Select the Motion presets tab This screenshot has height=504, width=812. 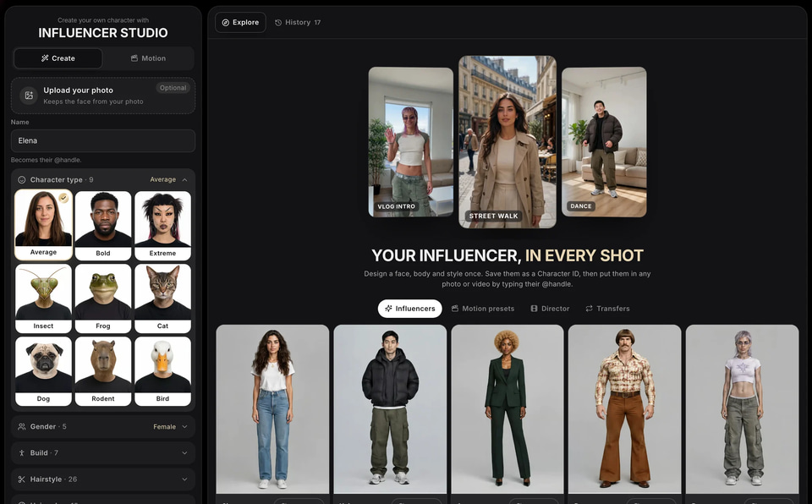pos(483,308)
